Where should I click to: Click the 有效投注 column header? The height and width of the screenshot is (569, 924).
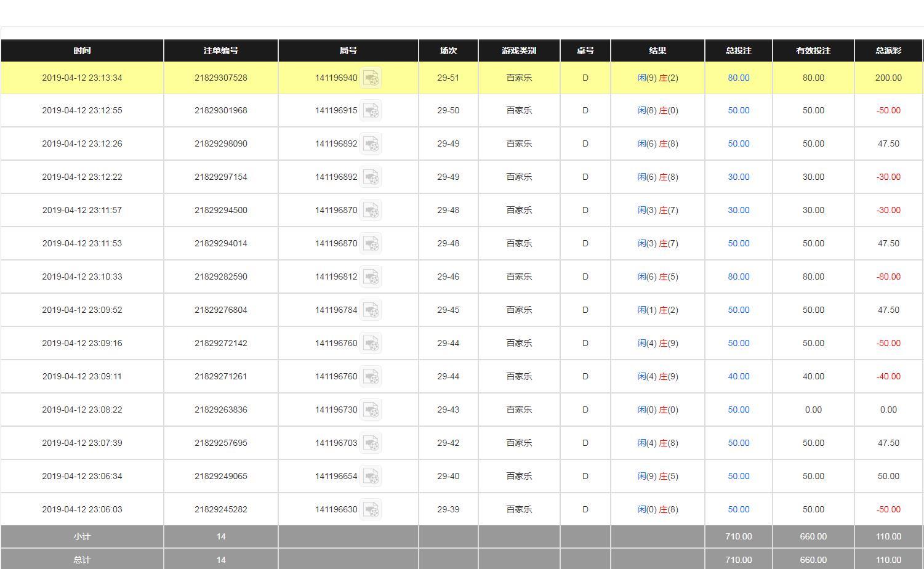813,50
